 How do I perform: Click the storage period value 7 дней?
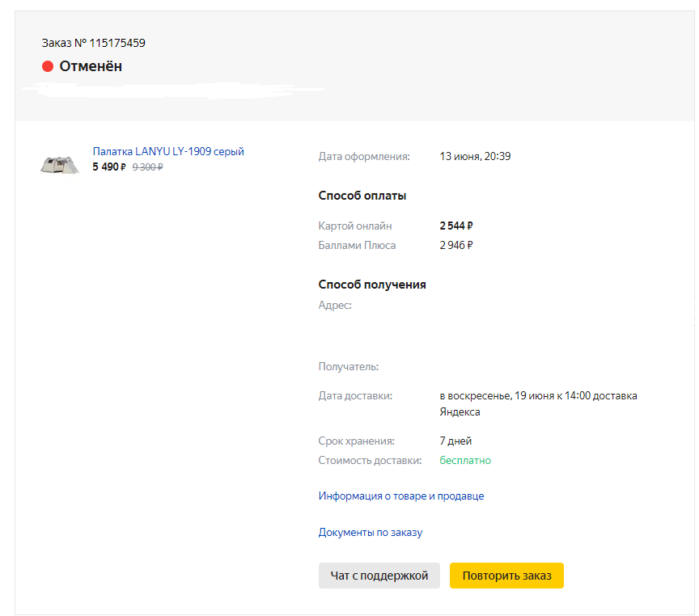pos(455,441)
